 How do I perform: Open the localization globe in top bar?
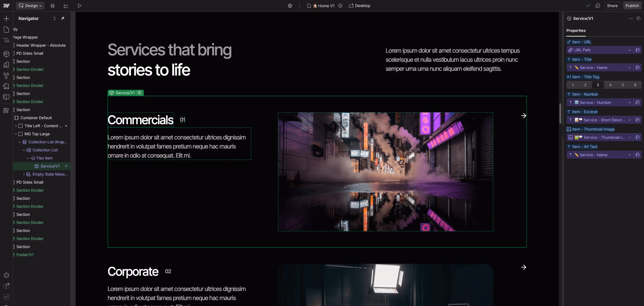point(290,6)
